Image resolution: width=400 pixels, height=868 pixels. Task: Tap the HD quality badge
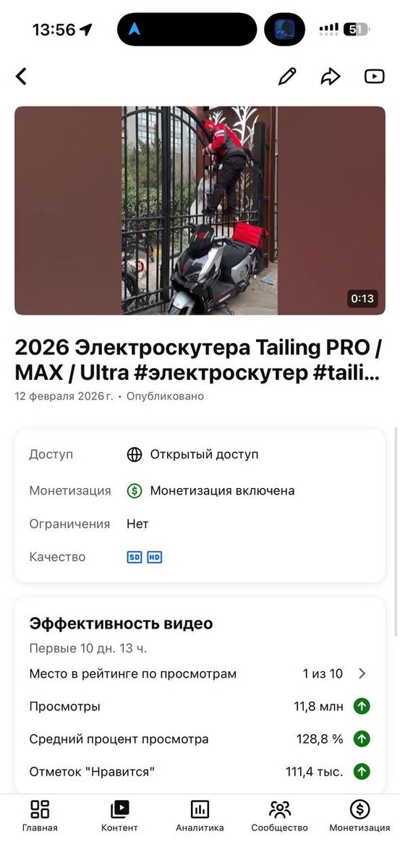pos(154,557)
